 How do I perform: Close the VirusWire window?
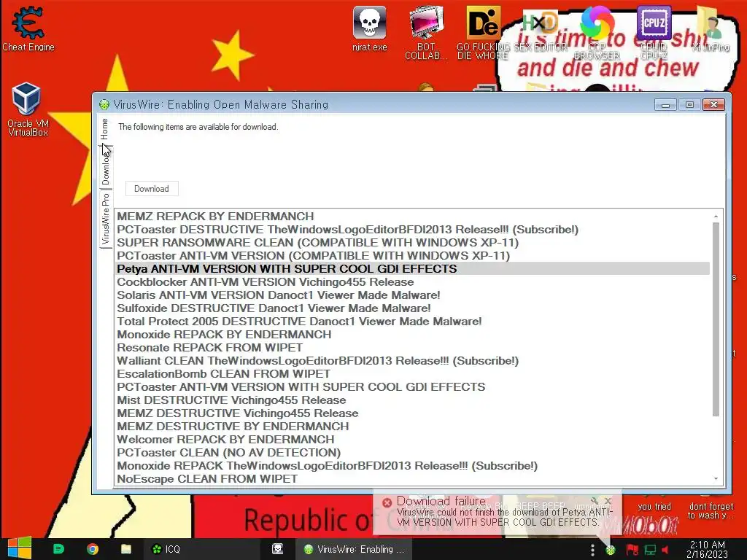[x=713, y=105]
